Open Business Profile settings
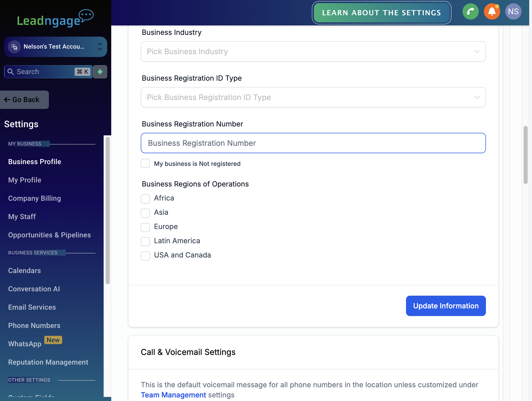This screenshot has width=532, height=401. point(35,162)
